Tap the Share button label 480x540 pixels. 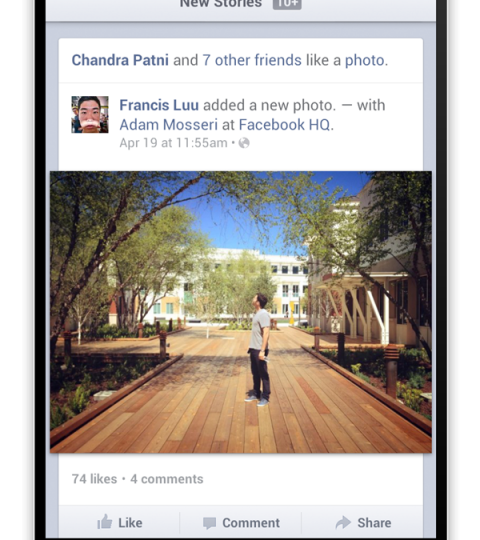pos(374,523)
